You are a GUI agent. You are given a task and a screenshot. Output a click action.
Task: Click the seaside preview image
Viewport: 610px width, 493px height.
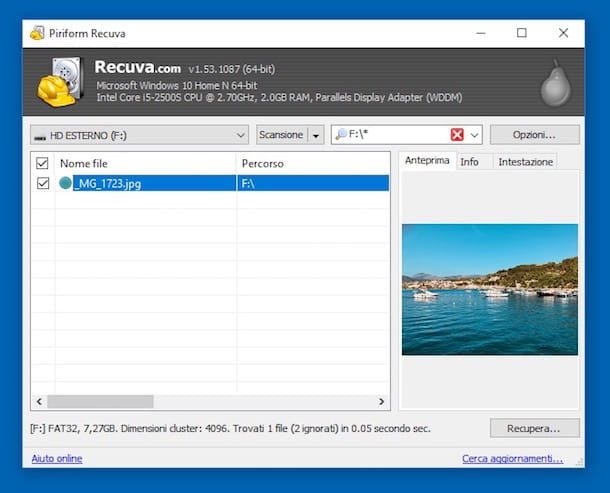click(490, 289)
